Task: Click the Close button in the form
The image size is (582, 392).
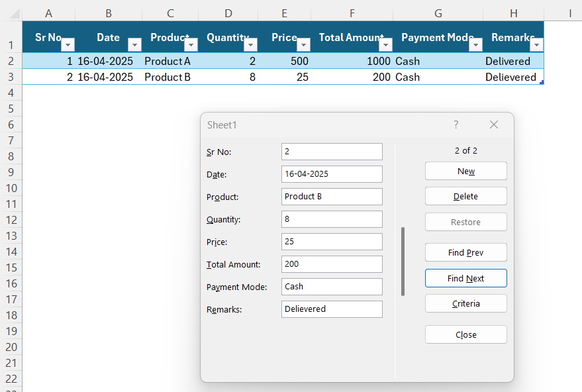Action: click(466, 334)
